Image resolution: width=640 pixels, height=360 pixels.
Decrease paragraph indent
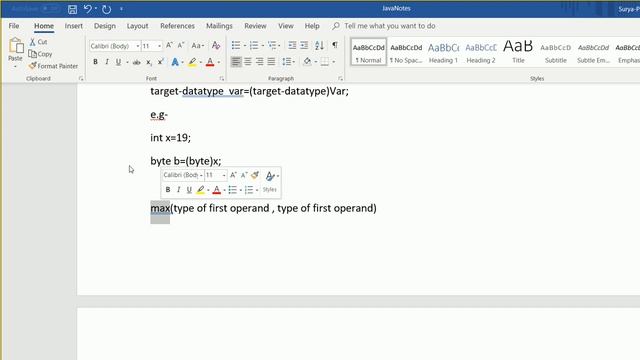[x=292, y=45]
